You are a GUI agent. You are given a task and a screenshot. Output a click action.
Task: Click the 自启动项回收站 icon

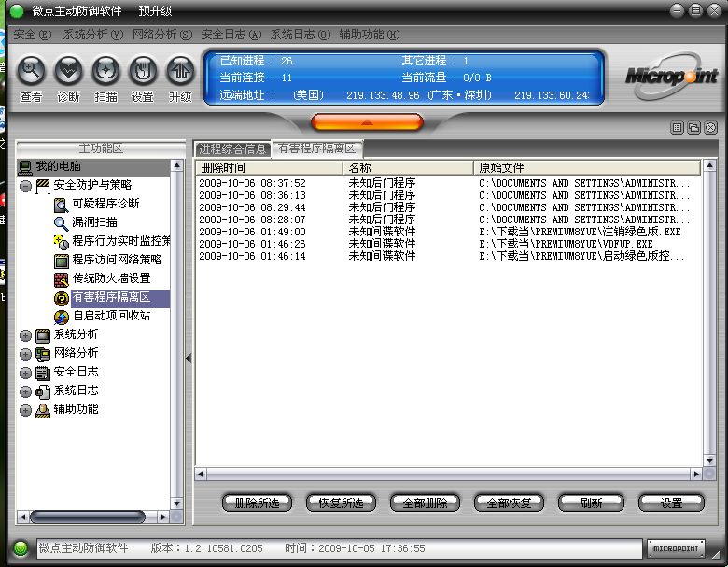click(61, 317)
